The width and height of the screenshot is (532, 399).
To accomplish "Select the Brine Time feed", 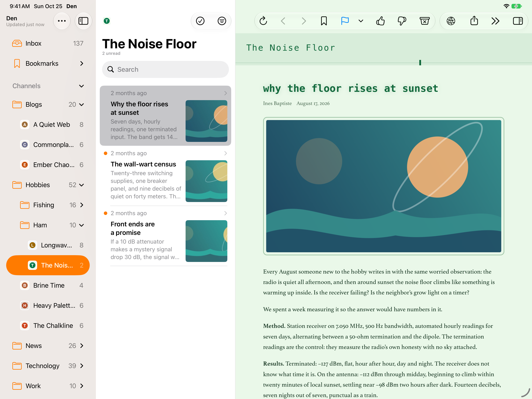I will pos(48,286).
